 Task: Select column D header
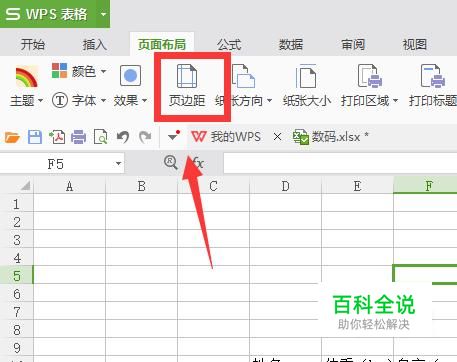pyautogui.click(x=286, y=186)
